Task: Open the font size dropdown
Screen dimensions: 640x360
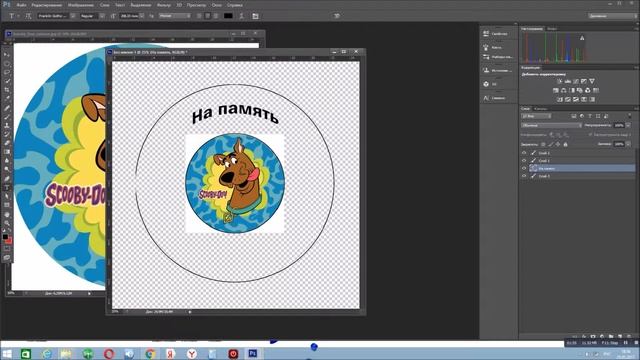Action: 142,16
